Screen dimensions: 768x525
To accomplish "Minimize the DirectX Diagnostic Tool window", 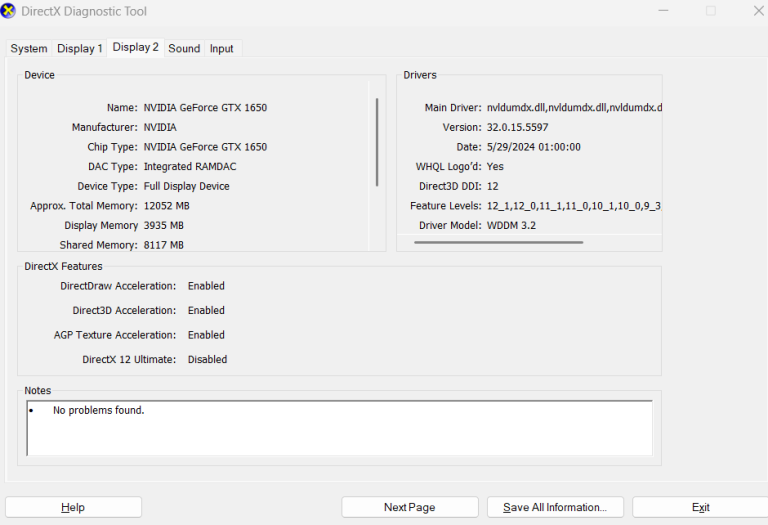I will pos(663,11).
